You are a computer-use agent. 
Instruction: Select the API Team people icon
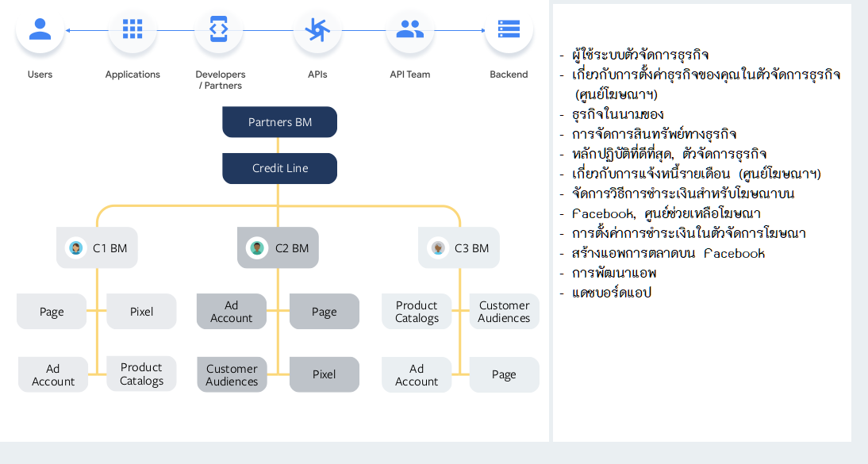[x=409, y=30]
